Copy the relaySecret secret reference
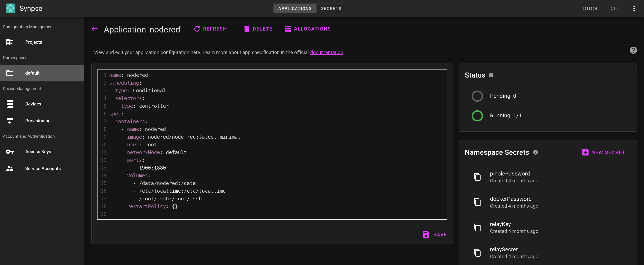 click(x=477, y=253)
